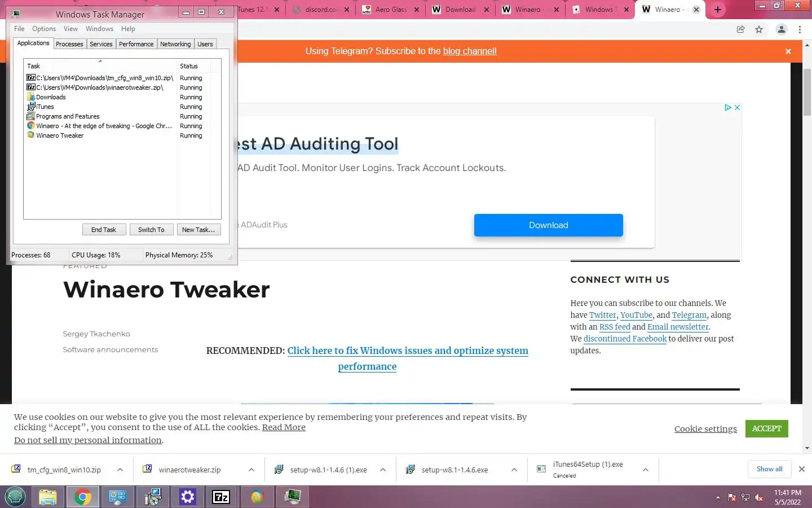This screenshot has height=508, width=812.
Task: Expand options for iTunes64Setup (1).exe download
Action: 646,470
